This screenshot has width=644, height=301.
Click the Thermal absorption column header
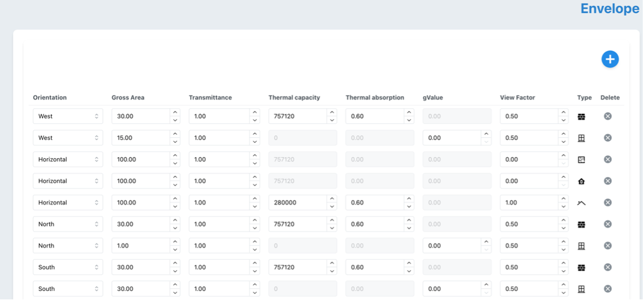[x=375, y=97]
